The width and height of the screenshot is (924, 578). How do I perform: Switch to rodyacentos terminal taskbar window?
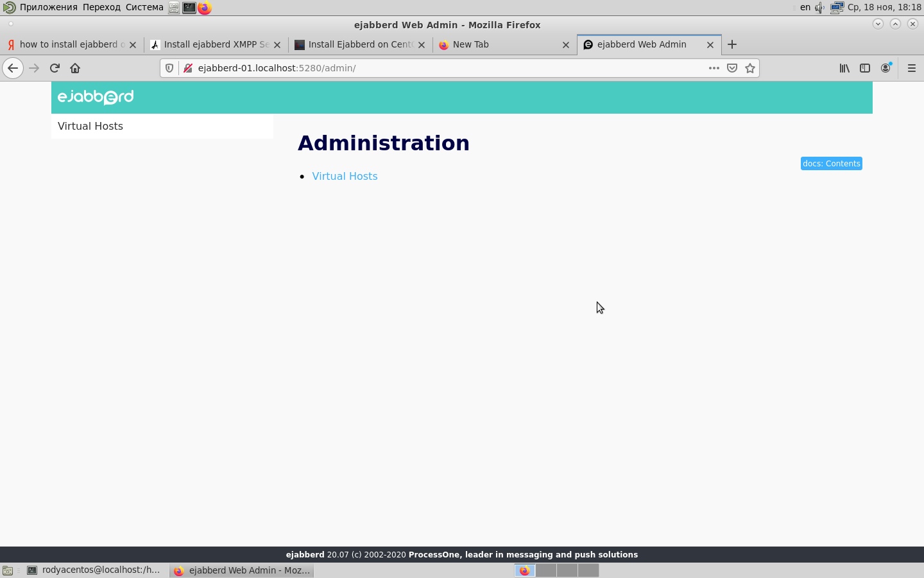pyautogui.click(x=94, y=570)
